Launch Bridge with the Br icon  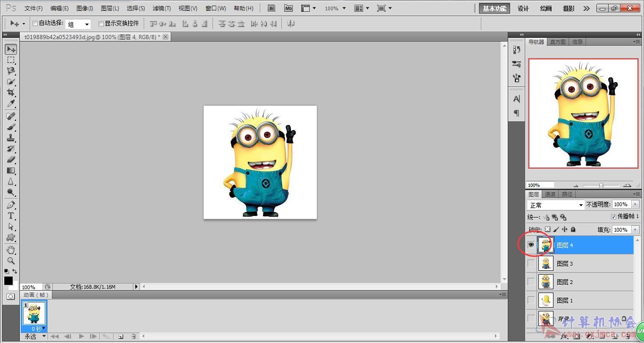coord(272,8)
